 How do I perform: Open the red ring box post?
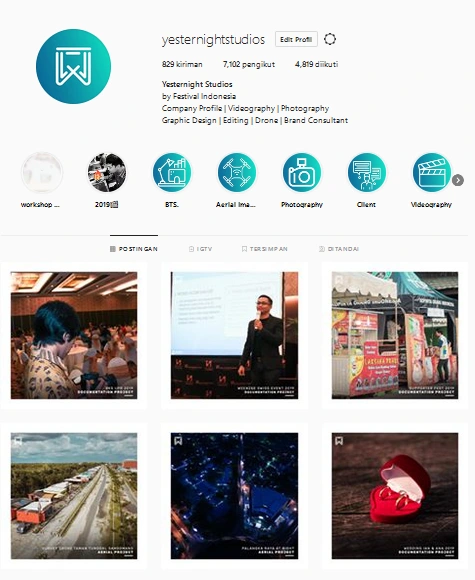395,496
